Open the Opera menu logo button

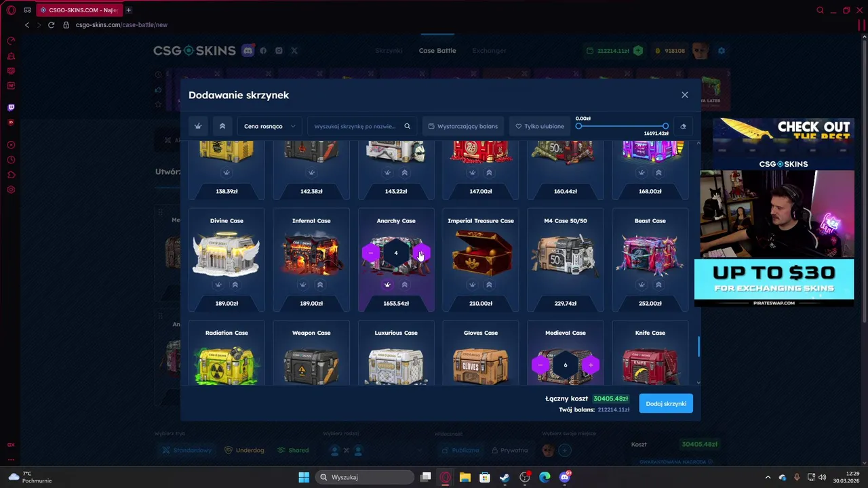coord(11,10)
